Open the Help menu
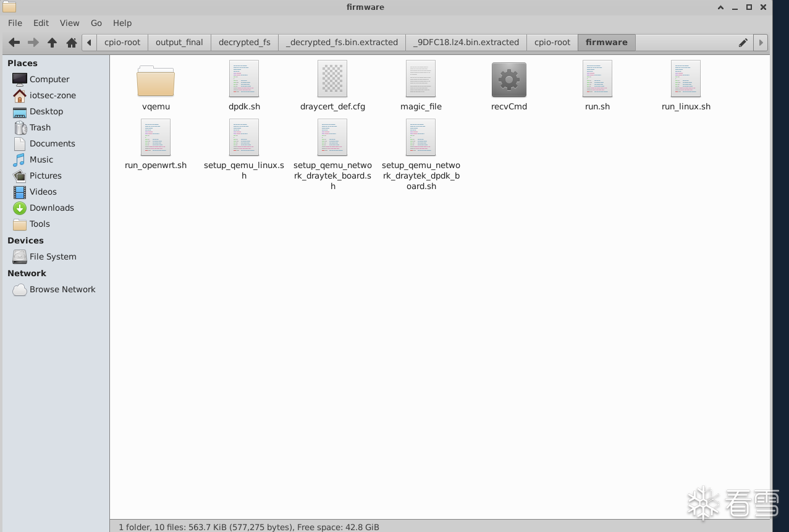Screen dimensions: 789x532 (x=122, y=23)
